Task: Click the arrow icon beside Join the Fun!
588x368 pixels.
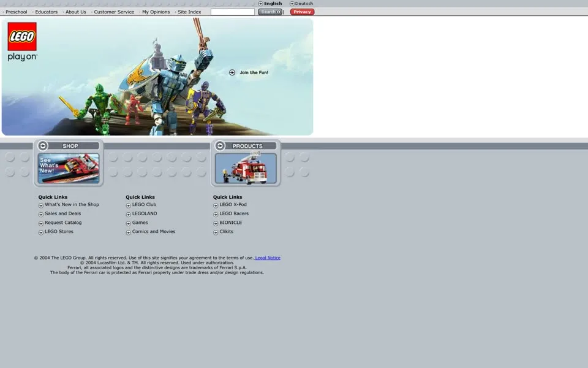Action: (x=232, y=72)
